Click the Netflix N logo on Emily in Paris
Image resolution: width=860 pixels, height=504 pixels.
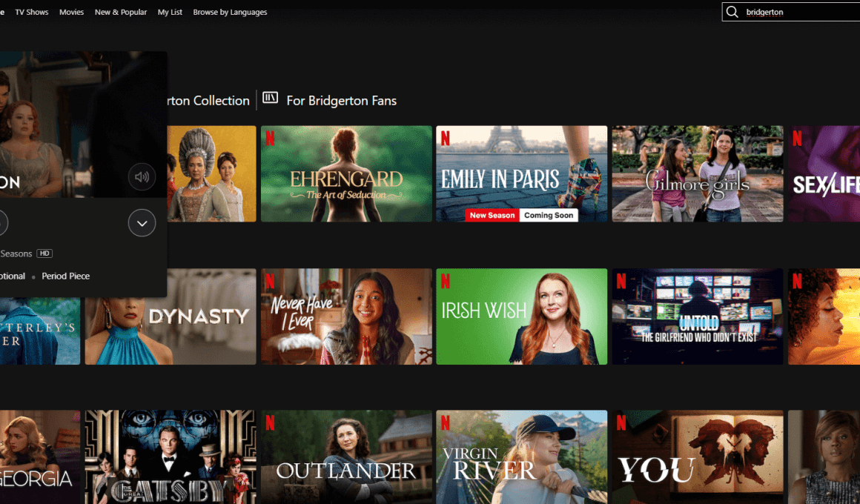coord(445,138)
